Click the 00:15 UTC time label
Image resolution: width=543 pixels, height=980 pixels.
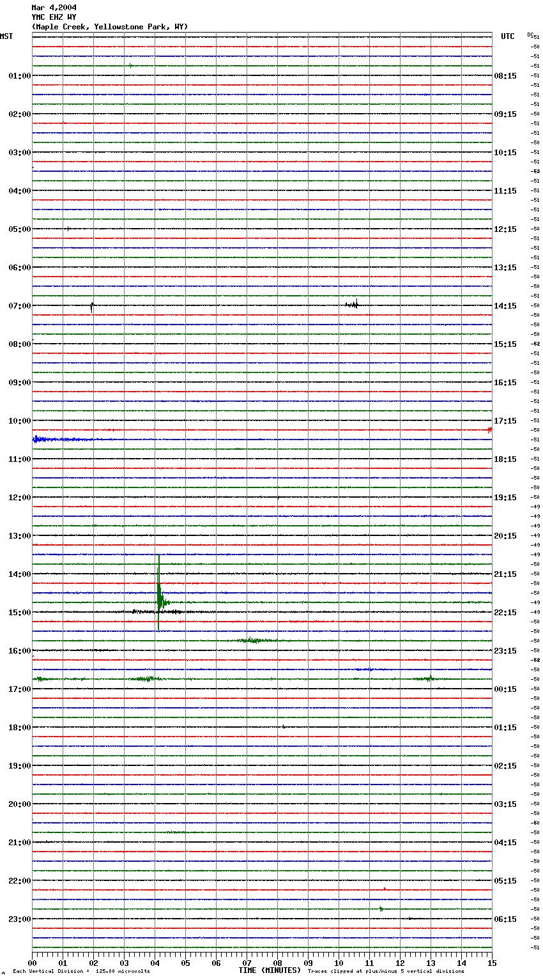[505, 689]
